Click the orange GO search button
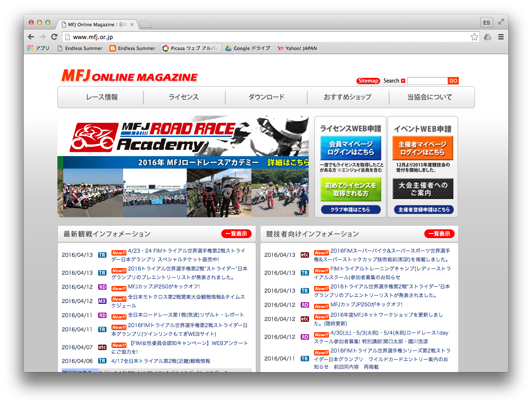The width and height of the screenshot is (532, 405). 453,81
